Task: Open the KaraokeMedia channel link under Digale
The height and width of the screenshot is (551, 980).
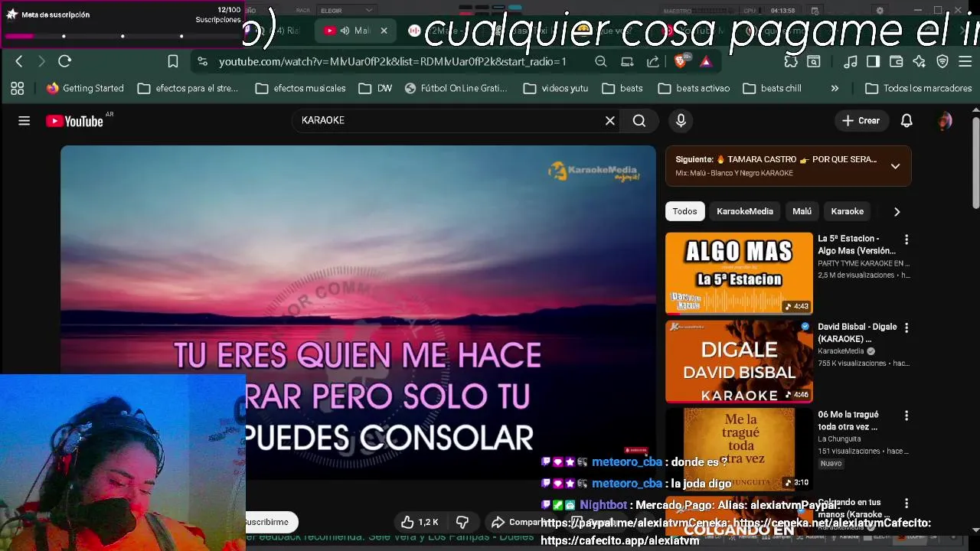Action: pyautogui.click(x=841, y=351)
